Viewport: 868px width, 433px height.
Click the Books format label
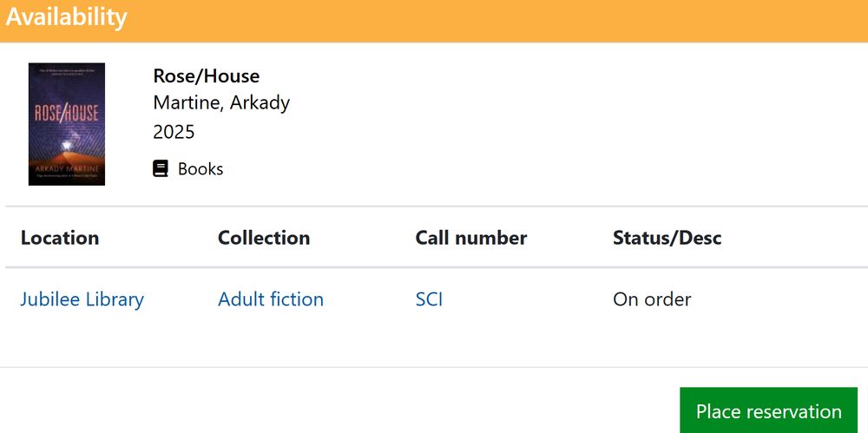(x=201, y=168)
